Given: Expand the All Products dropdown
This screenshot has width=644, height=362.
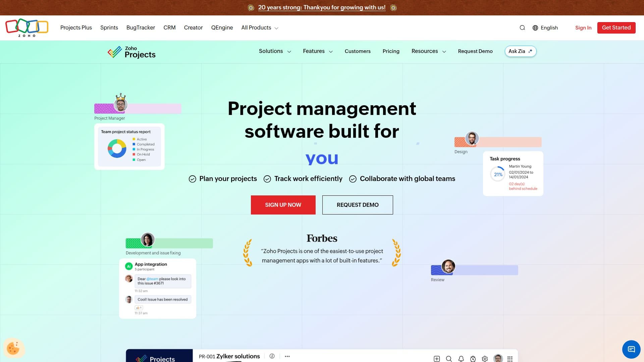Looking at the screenshot, I should click(x=260, y=28).
